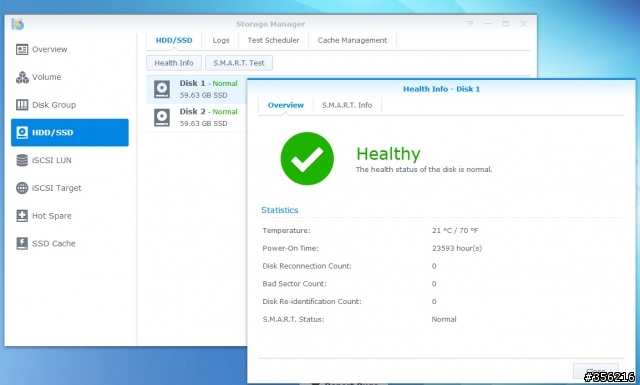Click Power-On Time value 23593 hour(s)
The width and height of the screenshot is (640, 385).
pyautogui.click(x=457, y=248)
